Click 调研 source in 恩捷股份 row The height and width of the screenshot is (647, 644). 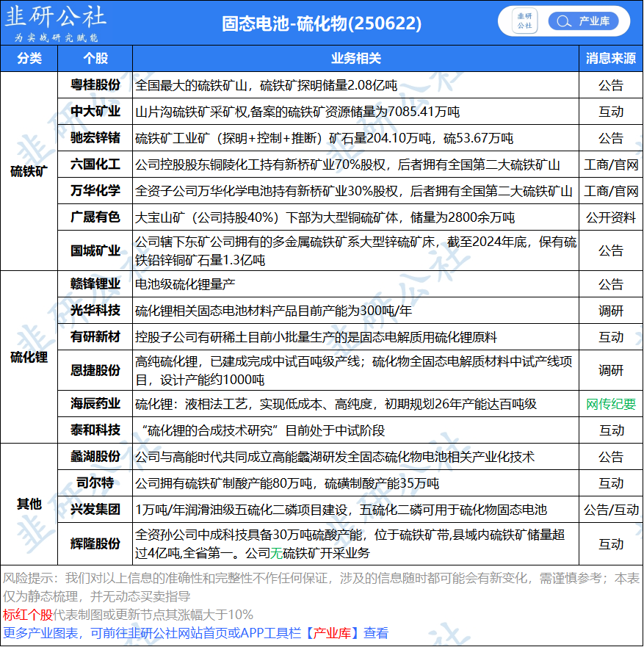pos(611,371)
